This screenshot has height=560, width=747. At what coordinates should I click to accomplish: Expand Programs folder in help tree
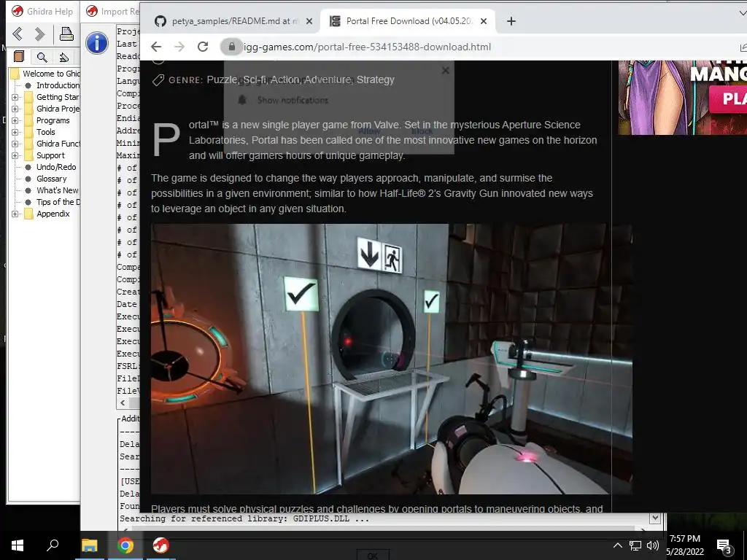click(x=15, y=120)
